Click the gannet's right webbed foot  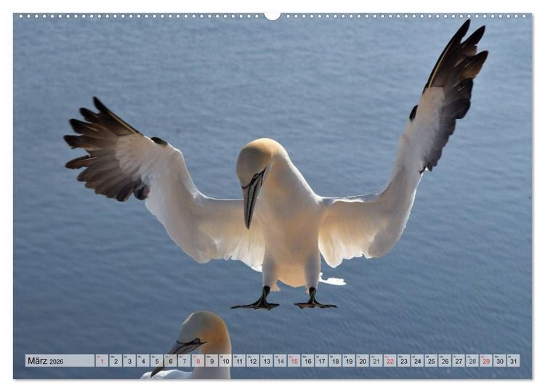(315, 299)
